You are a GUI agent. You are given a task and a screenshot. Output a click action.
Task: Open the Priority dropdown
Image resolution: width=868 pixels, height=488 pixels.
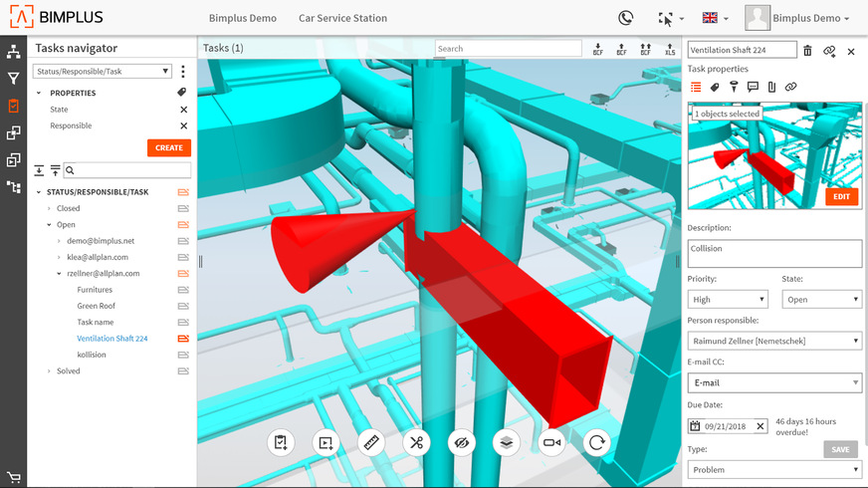click(x=729, y=299)
